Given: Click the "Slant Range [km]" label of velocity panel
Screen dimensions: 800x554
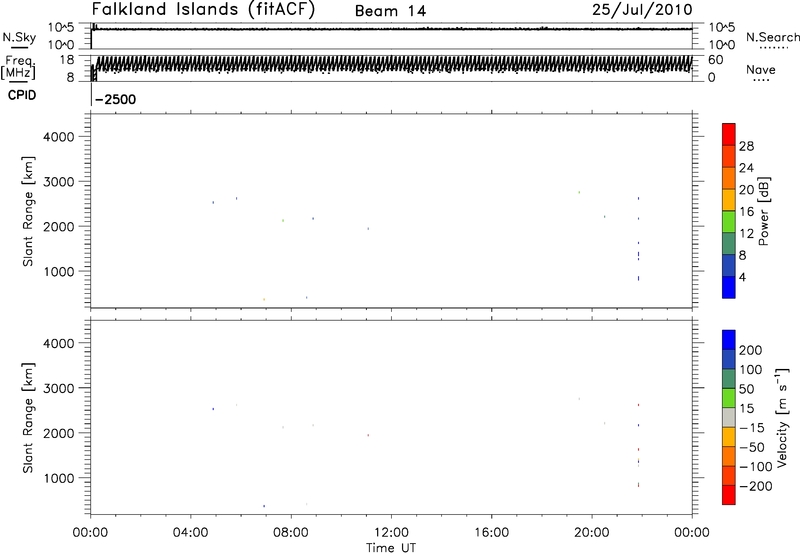Looking at the screenshot, I should click(28, 418).
